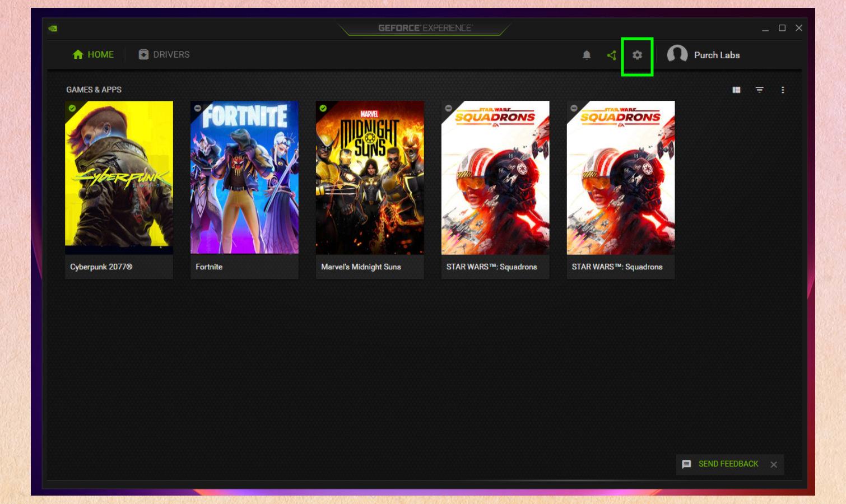Viewport: 846px width, 504px height.
Task: Maximize the GeForce Experience window
Action: pos(782,28)
